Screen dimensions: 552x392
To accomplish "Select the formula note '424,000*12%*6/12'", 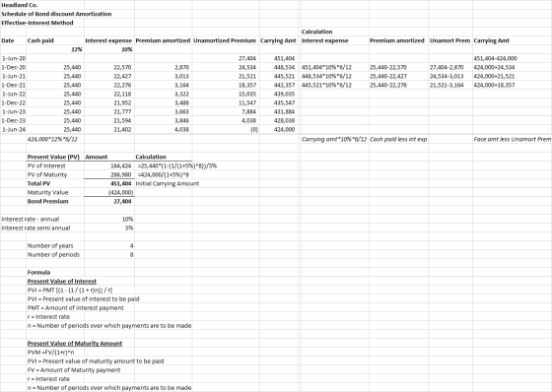I will (52, 139).
